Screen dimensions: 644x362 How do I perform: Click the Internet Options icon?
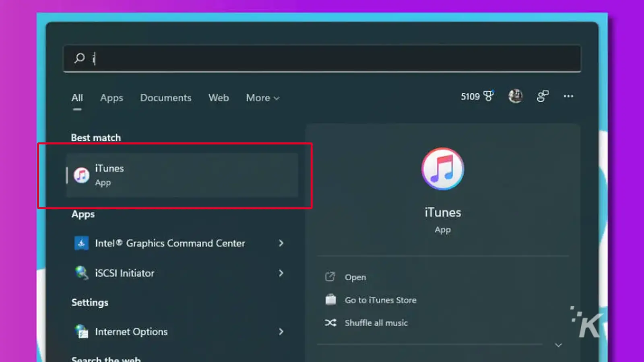[82, 331]
